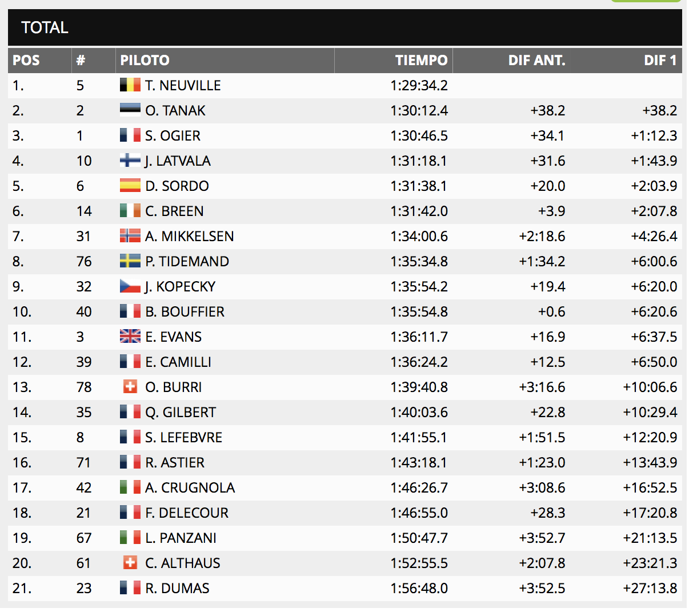697x616 pixels.
Task: Click the TOTAL section title bar
Action: [345, 27]
